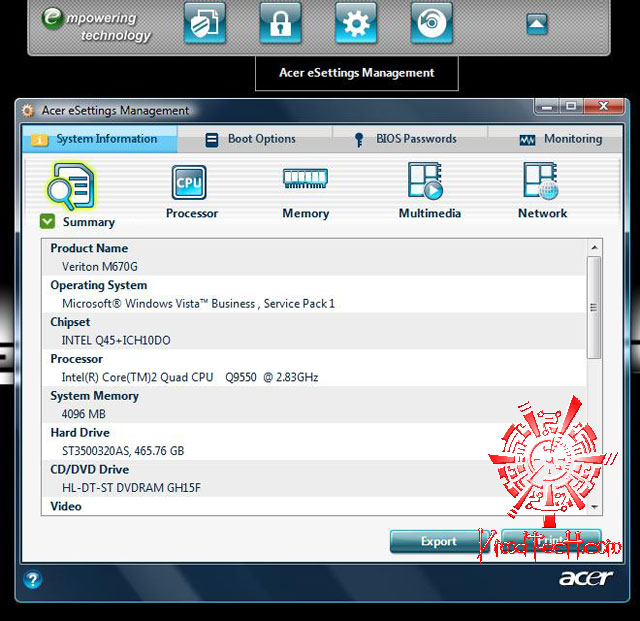640x621 pixels.
Task: Click the scrollbar down arrow in summary list
Action: pyautogui.click(x=594, y=507)
